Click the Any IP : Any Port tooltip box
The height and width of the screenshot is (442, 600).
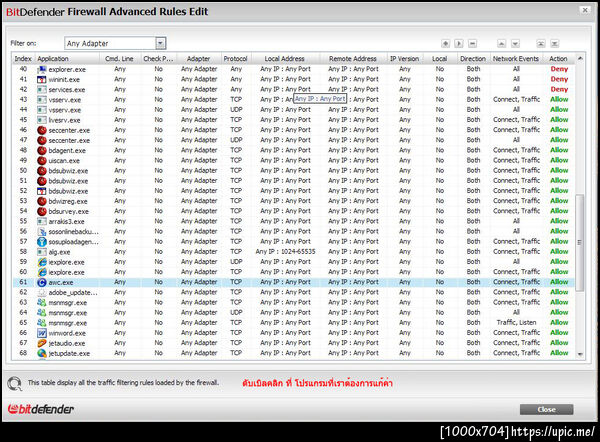point(320,99)
